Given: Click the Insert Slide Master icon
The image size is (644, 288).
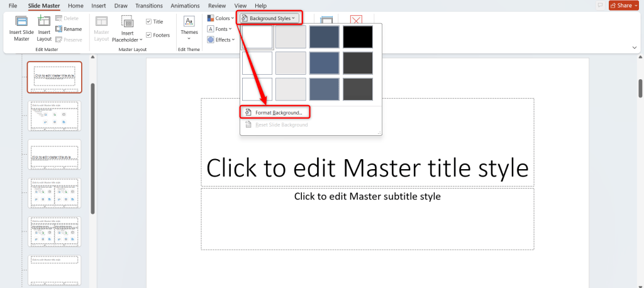Looking at the screenshot, I should (x=21, y=22).
